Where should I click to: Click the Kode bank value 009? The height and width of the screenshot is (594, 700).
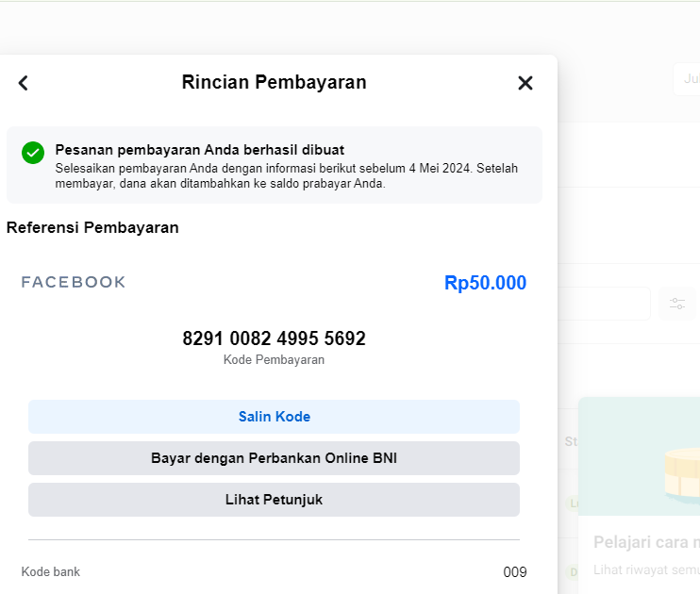click(515, 572)
